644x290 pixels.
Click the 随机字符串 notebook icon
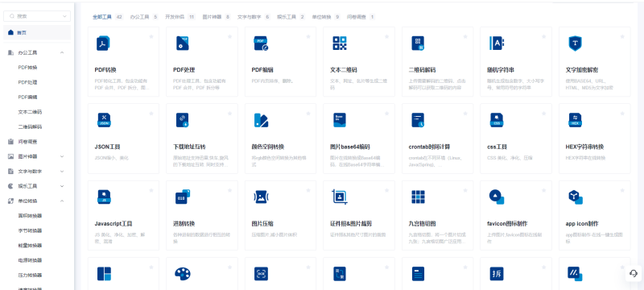click(497, 43)
